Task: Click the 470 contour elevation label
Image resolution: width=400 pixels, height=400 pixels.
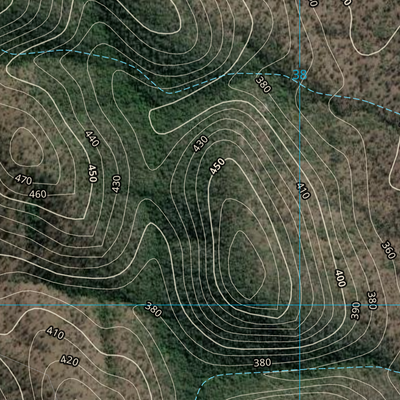Action: click(23, 180)
